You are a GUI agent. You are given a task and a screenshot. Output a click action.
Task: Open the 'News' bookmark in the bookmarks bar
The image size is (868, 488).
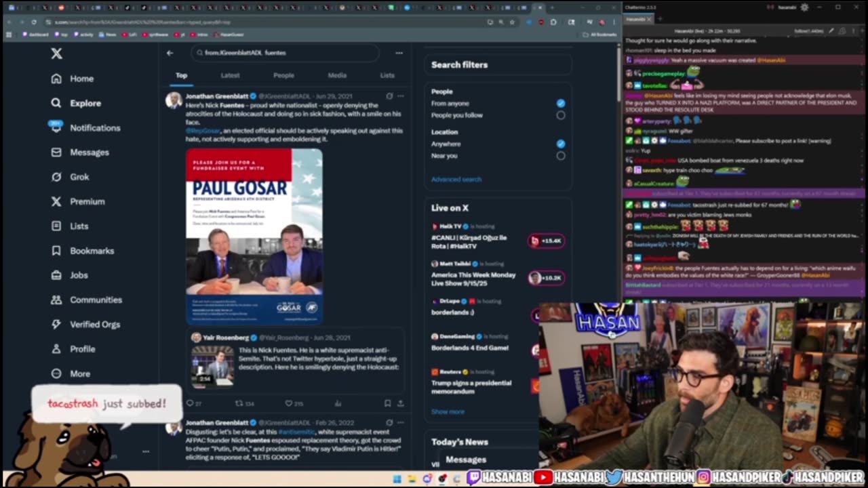(x=108, y=34)
